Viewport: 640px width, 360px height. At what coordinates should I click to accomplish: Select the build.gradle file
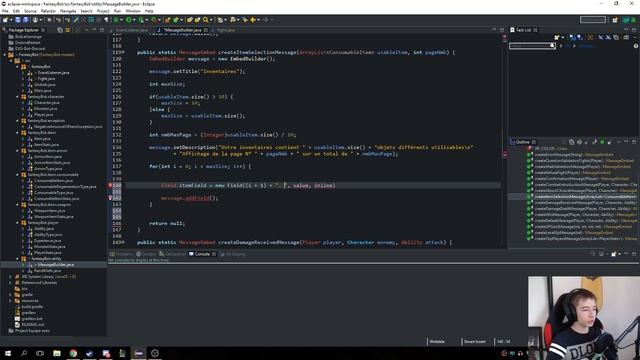31,307
